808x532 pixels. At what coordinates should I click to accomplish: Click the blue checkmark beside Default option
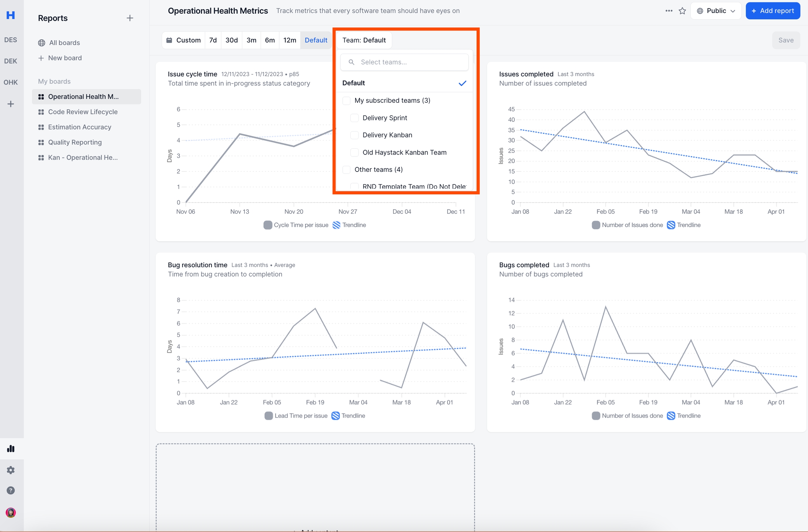463,83
